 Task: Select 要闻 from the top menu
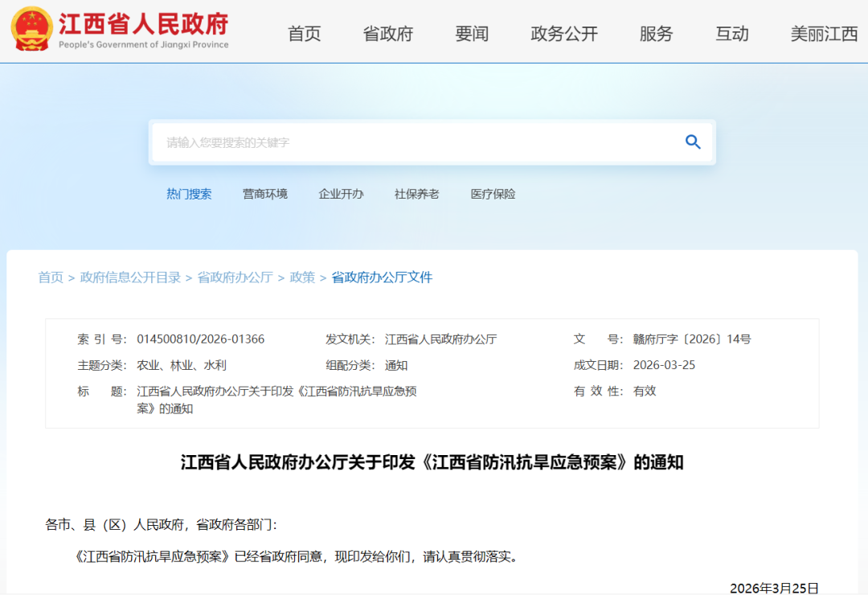tap(472, 34)
